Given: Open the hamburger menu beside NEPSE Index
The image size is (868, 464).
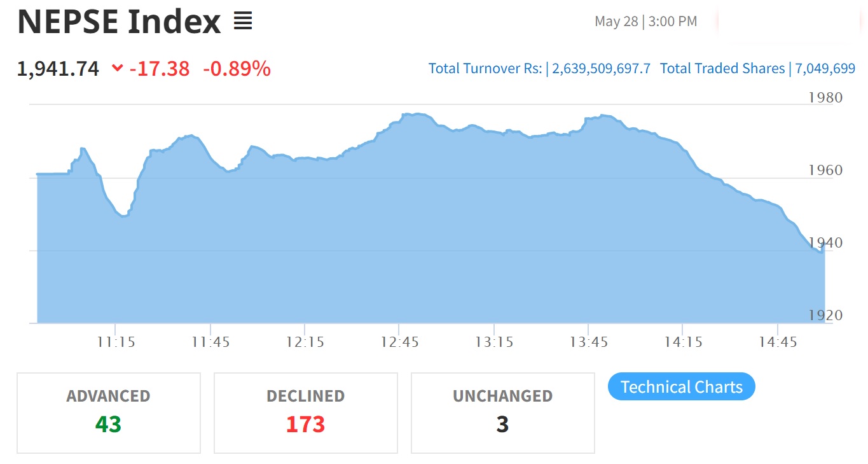Looking at the screenshot, I should pos(243,22).
